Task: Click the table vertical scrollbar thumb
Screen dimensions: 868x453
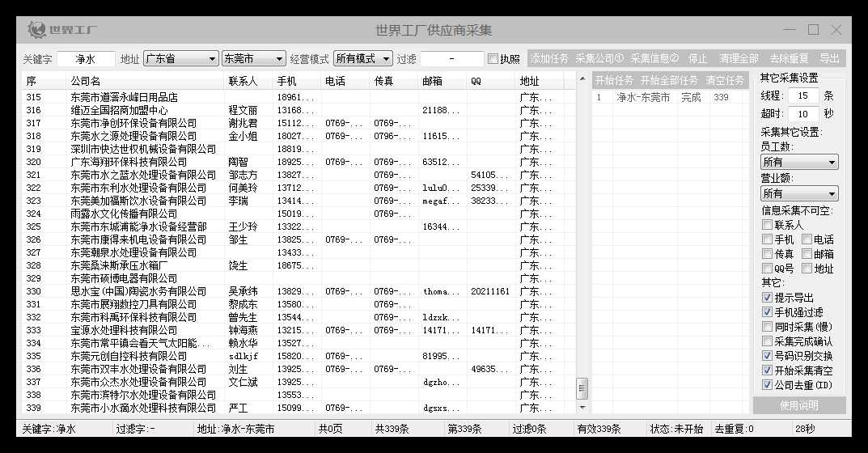Action: [582, 388]
